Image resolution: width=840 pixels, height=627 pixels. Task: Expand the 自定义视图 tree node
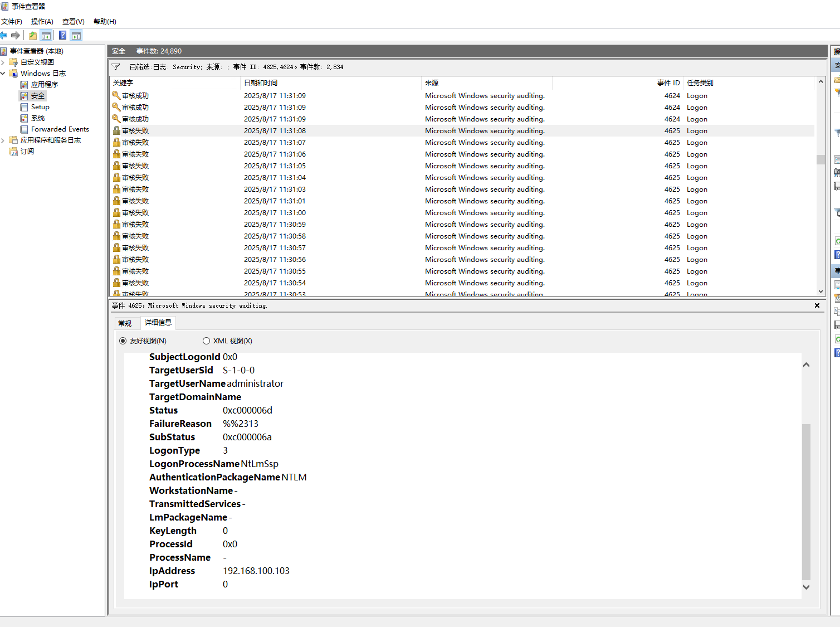click(x=3, y=62)
